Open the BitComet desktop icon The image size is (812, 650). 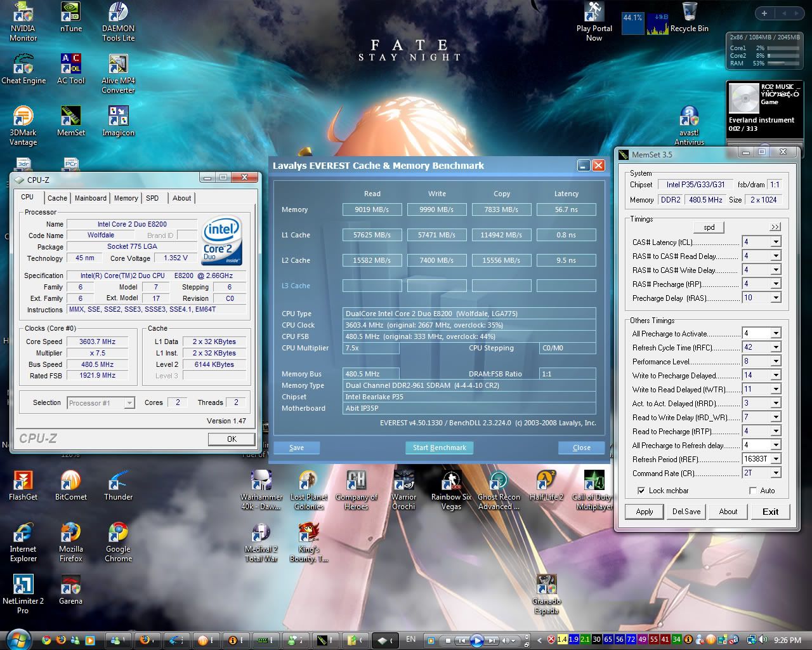(70, 481)
